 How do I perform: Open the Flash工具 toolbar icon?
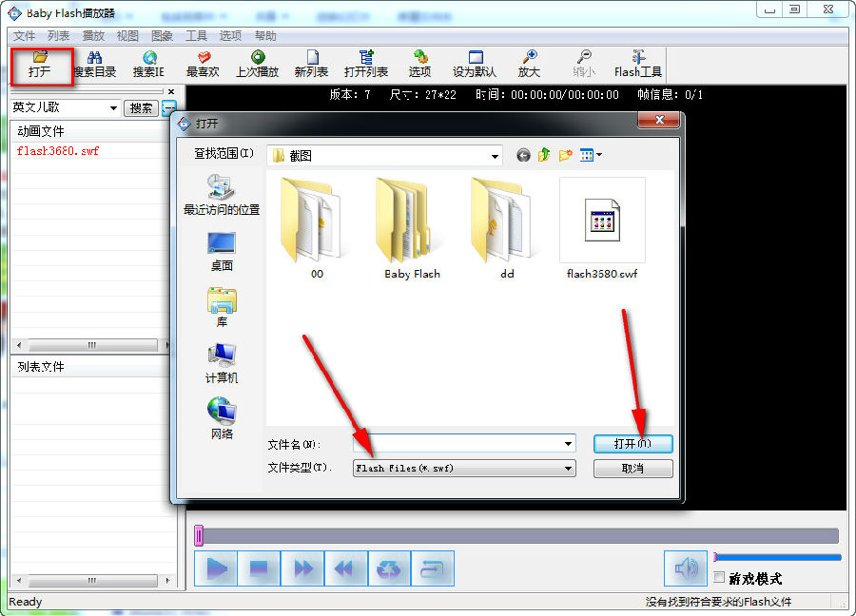click(x=637, y=65)
